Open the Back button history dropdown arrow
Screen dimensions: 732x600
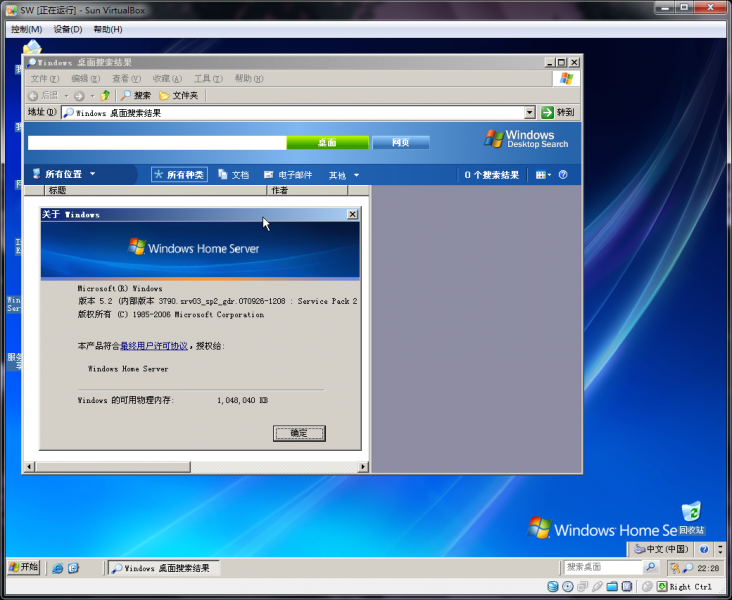coord(66,96)
